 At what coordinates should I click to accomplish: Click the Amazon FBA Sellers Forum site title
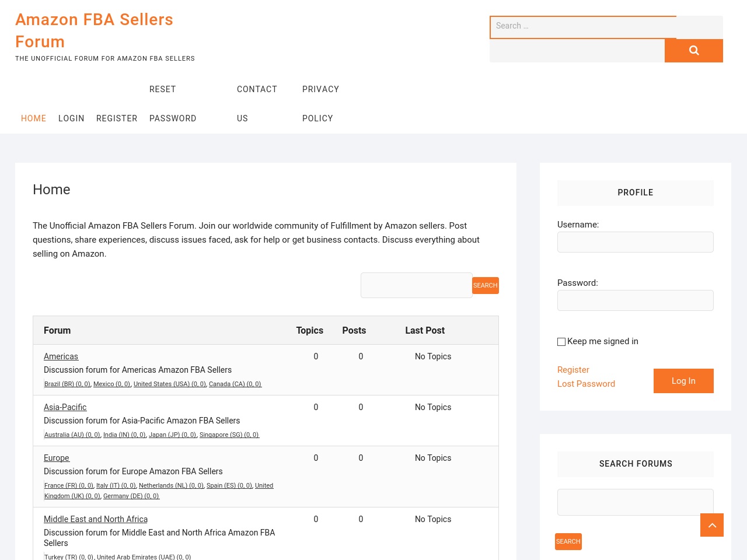pyautogui.click(x=94, y=30)
